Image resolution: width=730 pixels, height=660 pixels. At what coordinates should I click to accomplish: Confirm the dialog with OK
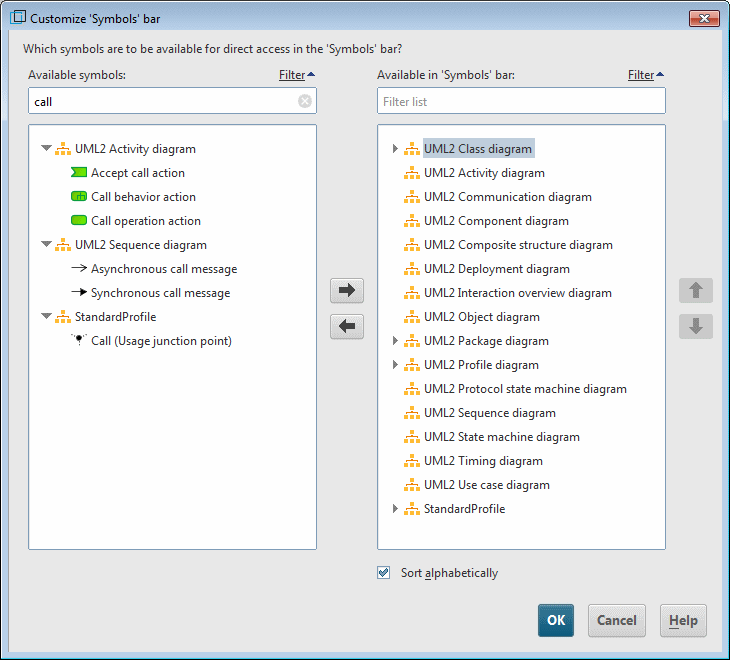[556, 620]
